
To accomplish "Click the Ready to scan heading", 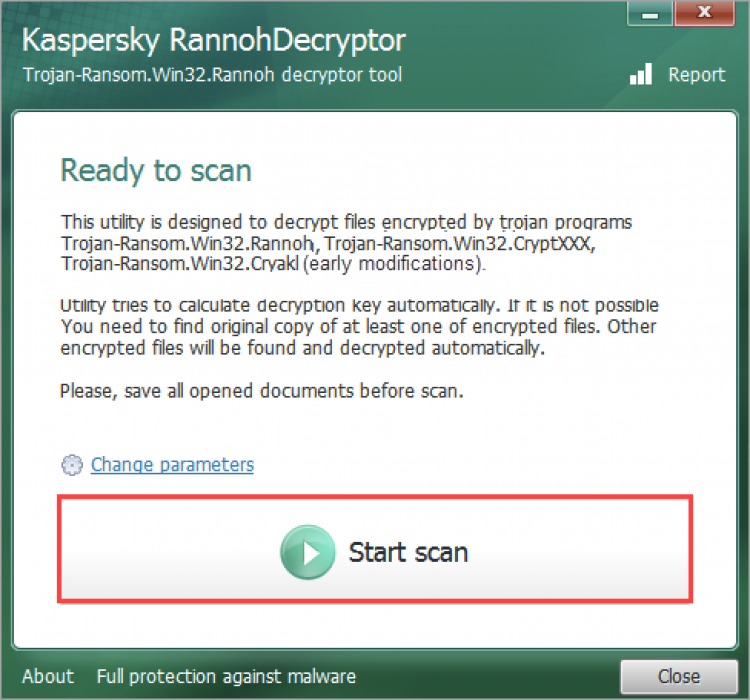I will click(156, 171).
